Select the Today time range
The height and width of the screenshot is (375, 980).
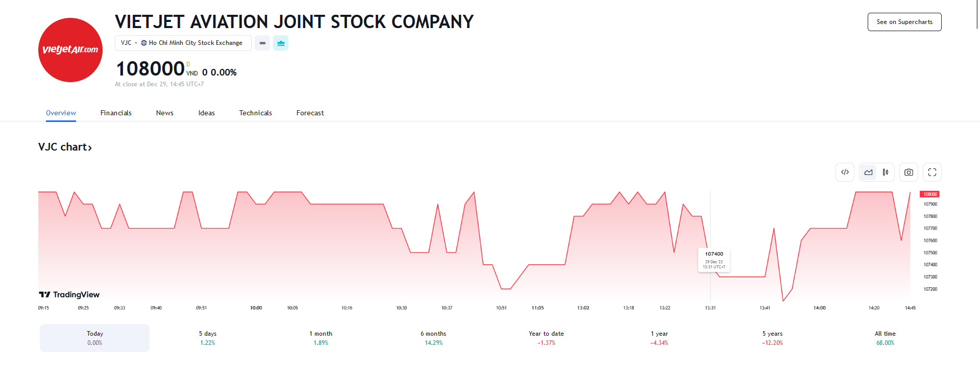95,338
